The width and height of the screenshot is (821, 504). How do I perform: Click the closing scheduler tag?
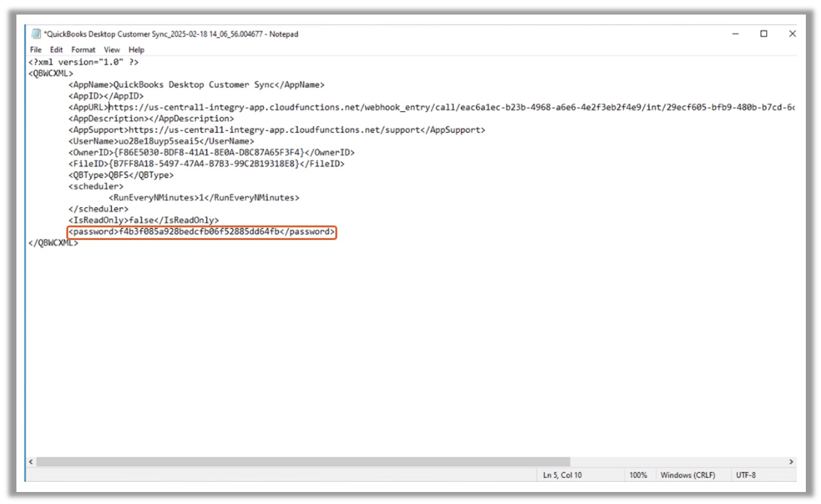(x=99, y=209)
